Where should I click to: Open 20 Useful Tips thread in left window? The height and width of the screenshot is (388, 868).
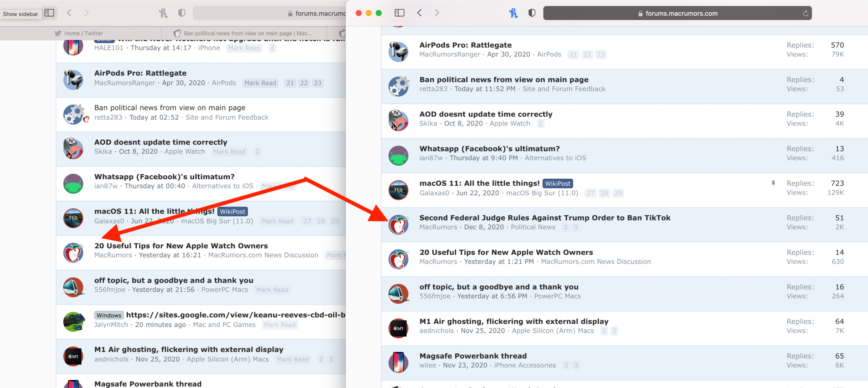(181, 246)
